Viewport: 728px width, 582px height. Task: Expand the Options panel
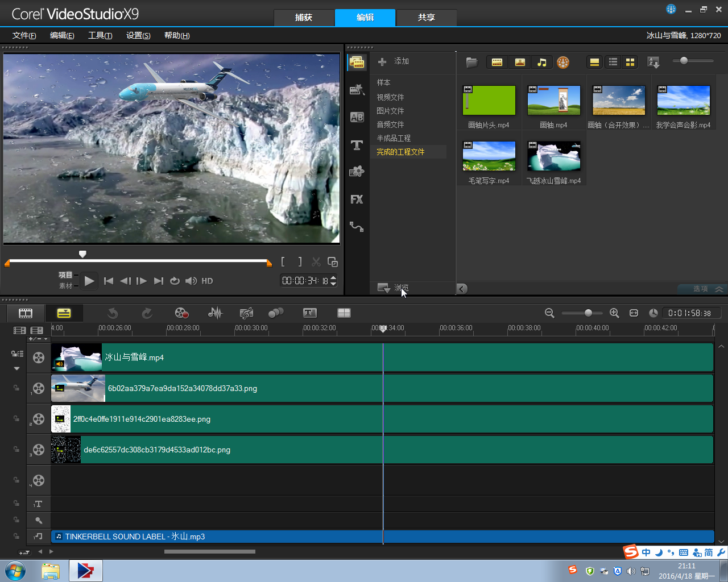tap(702, 289)
